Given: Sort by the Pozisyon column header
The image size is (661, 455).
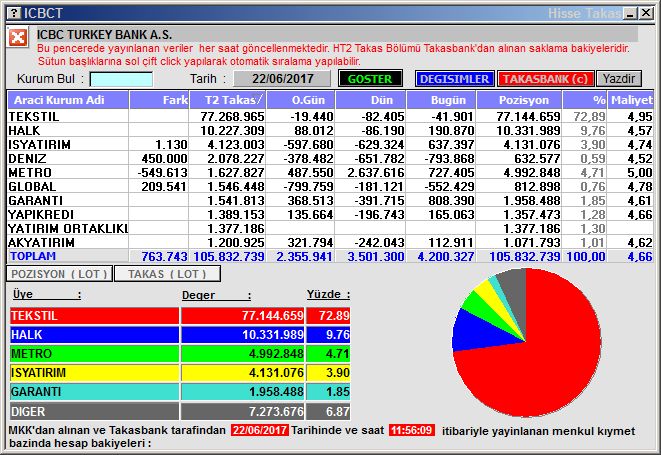Looking at the screenshot, I should (x=519, y=100).
